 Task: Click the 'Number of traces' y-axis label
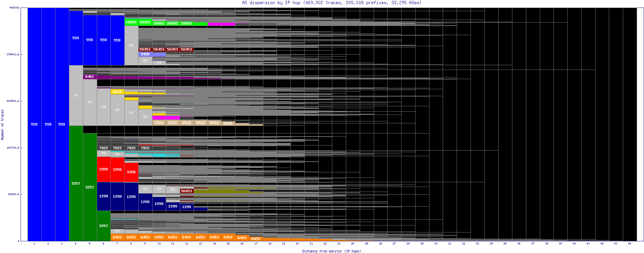click(3, 125)
